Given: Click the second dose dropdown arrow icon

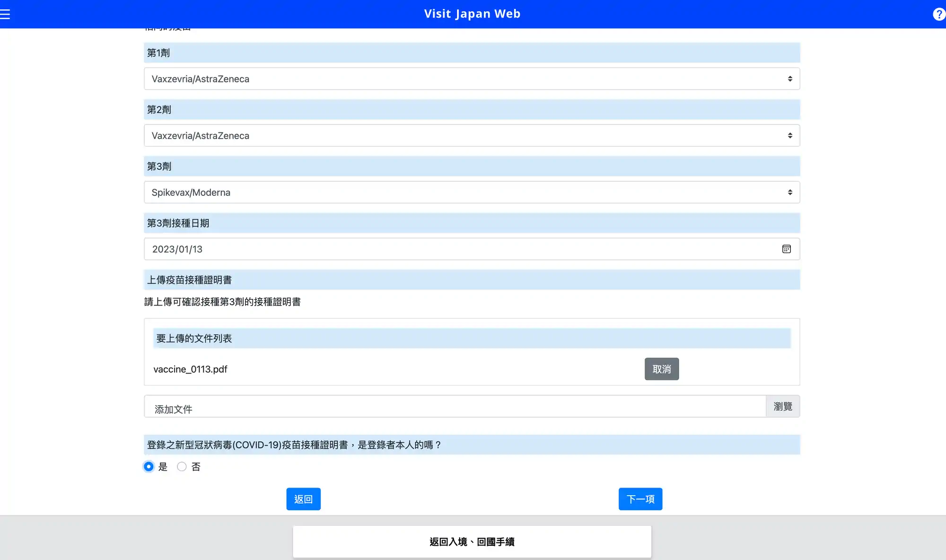Looking at the screenshot, I should (790, 136).
